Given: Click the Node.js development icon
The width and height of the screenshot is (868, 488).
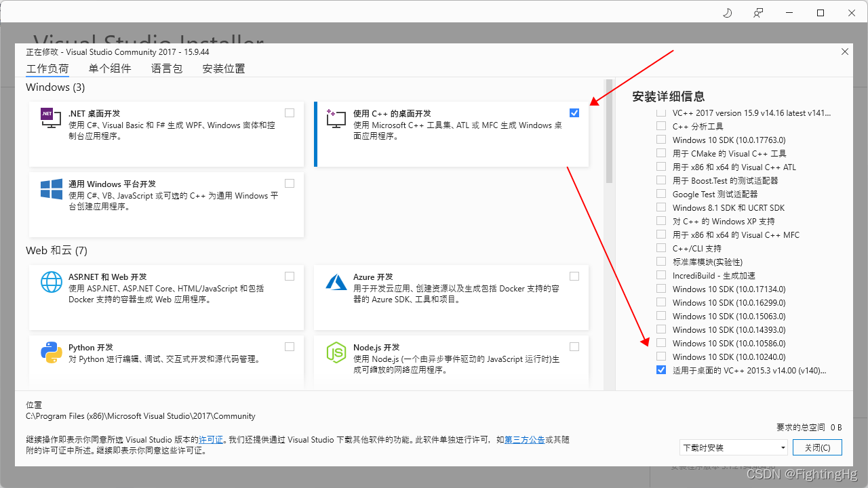Looking at the screenshot, I should click(x=336, y=352).
